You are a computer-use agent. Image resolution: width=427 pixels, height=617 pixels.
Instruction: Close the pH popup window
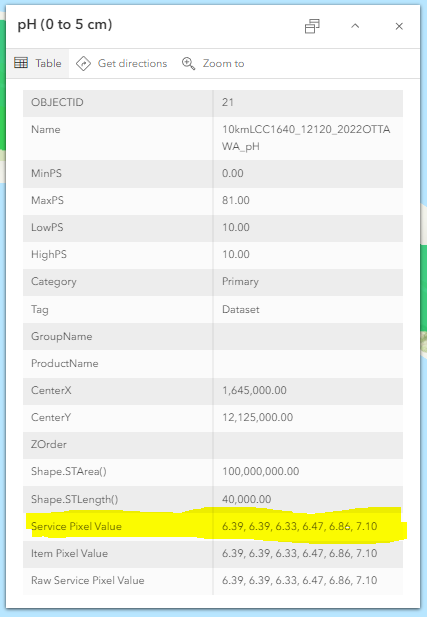click(x=399, y=26)
